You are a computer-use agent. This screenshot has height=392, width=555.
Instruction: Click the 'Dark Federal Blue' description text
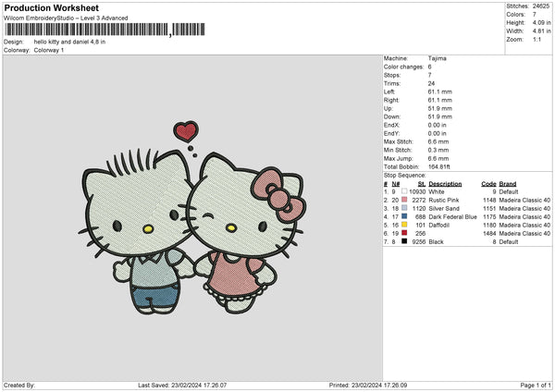coord(452,217)
